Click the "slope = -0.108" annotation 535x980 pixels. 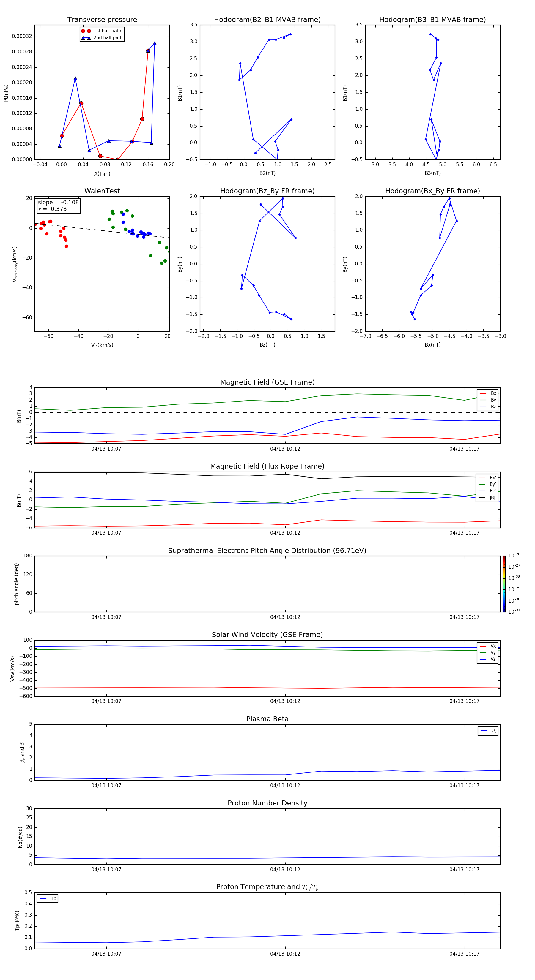58,203
